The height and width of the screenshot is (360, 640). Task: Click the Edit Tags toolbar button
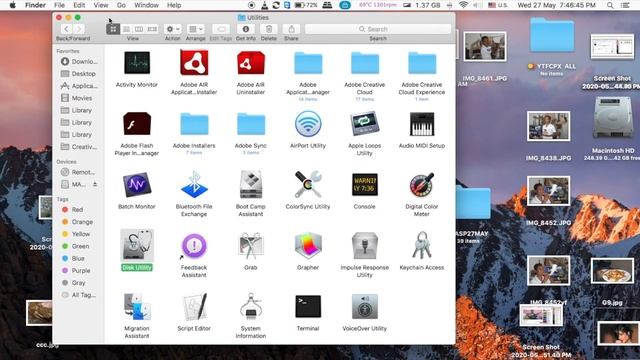221,29
